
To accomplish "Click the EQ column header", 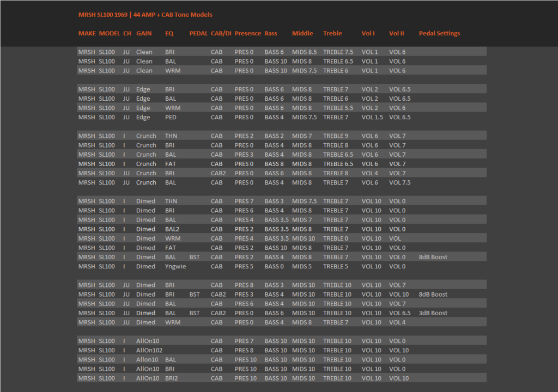I will tap(169, 33).
